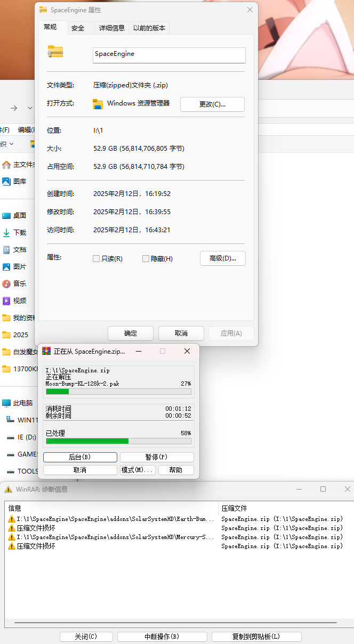Send extraction to 后台(B)
The image size is (354, 644).
[80, 457]
